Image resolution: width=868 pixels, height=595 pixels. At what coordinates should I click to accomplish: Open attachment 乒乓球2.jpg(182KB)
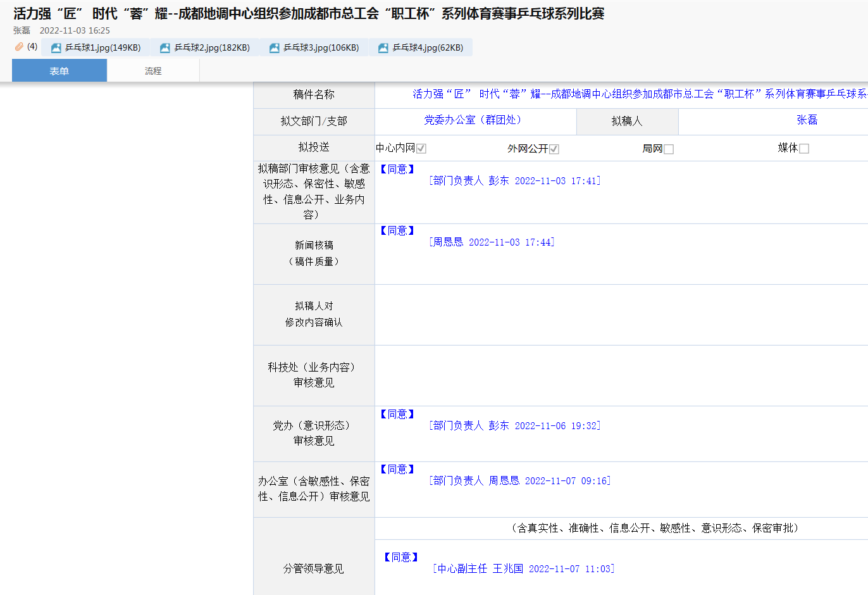[212, 48]
